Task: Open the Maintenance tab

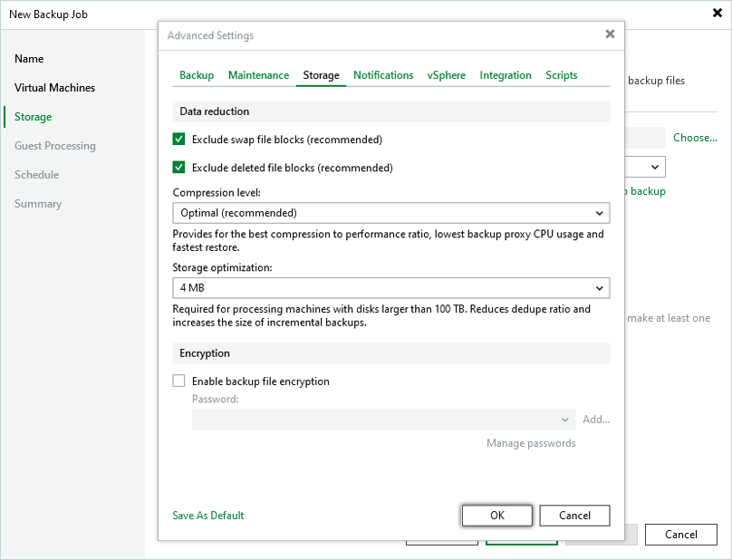Action: coord(258,75)
